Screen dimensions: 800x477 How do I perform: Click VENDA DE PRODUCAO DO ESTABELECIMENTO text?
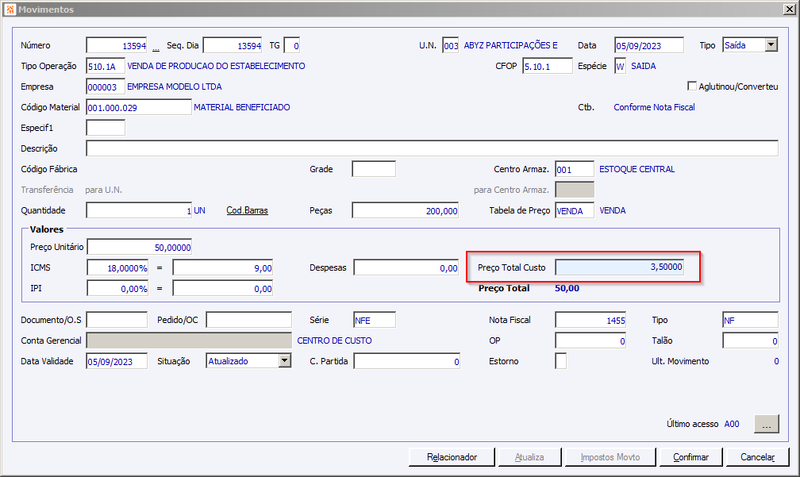[x=216, y=66]
